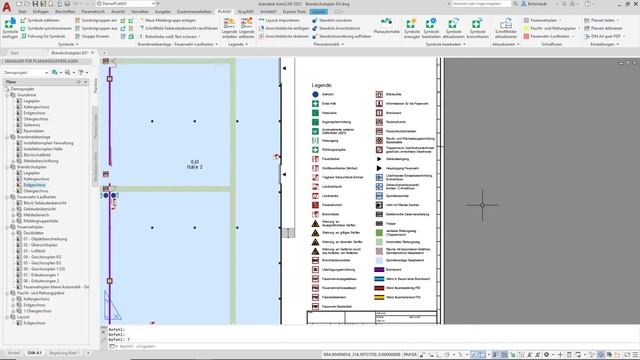The height and width of the screenshot is (360, 640).
Task: Select Gebäudeübersicht under Feuerwehr-Laufkarten
Action: coord(40,209)
